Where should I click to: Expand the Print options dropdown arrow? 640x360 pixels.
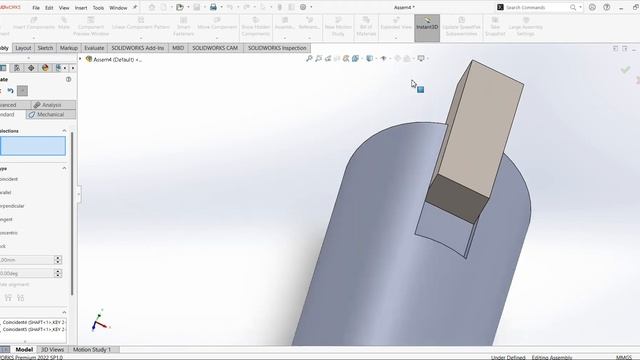[x=221, y=7]
